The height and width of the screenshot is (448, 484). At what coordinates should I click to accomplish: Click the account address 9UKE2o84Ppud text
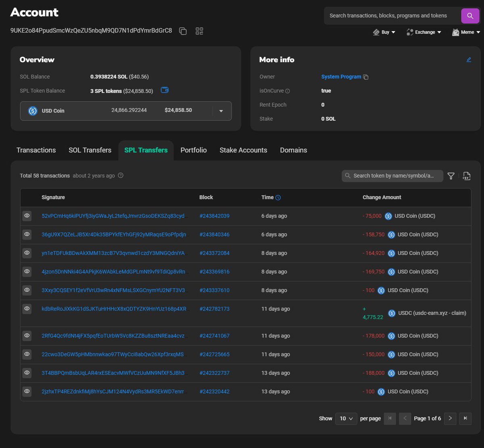pos(91,31)
